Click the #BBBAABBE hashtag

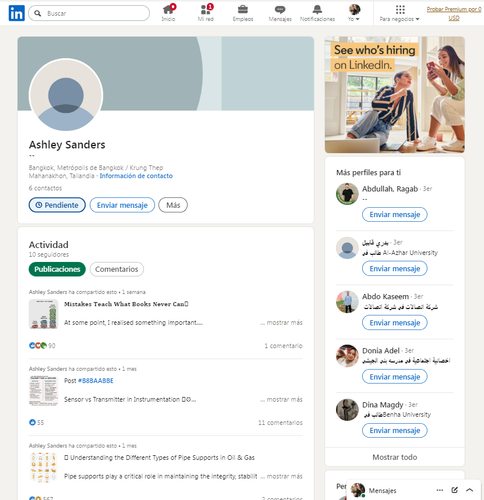[x=96, y=381]
